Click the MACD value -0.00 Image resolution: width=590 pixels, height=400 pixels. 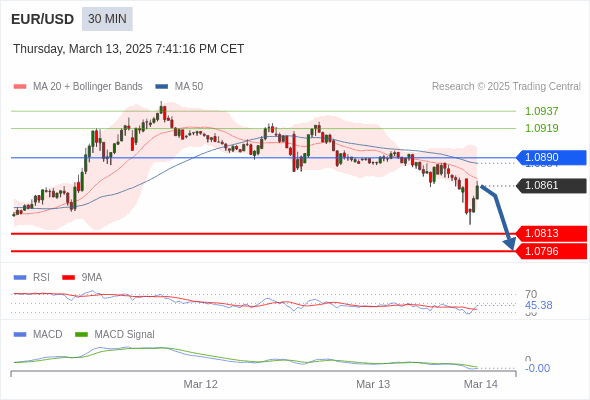point(537,368)
